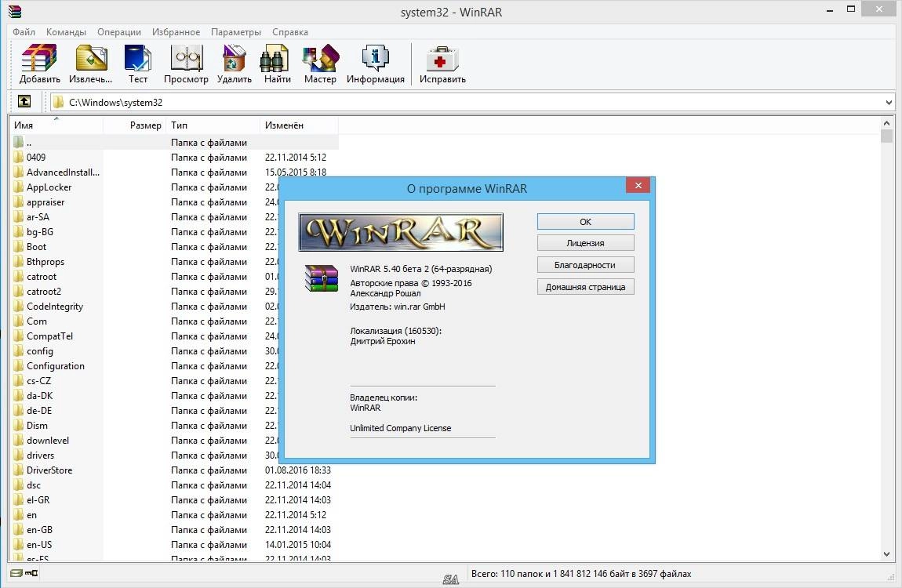
Task: Close the О программе WinRAR dialog
Action: pyautogui.click(x=638, y=185)
